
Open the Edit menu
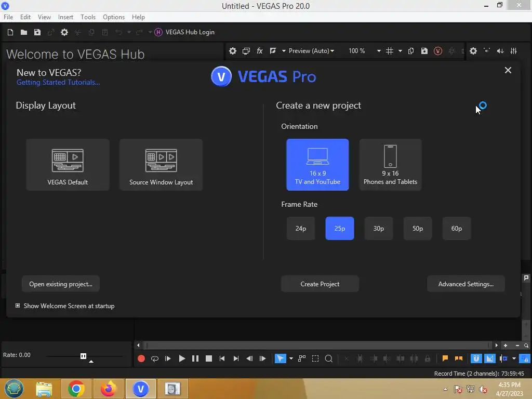click(25, 17)
